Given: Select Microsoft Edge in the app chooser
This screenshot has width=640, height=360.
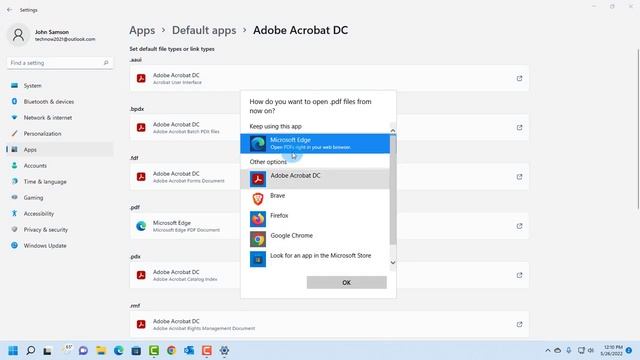Looking at the screenshot, I should pos(315,143).
